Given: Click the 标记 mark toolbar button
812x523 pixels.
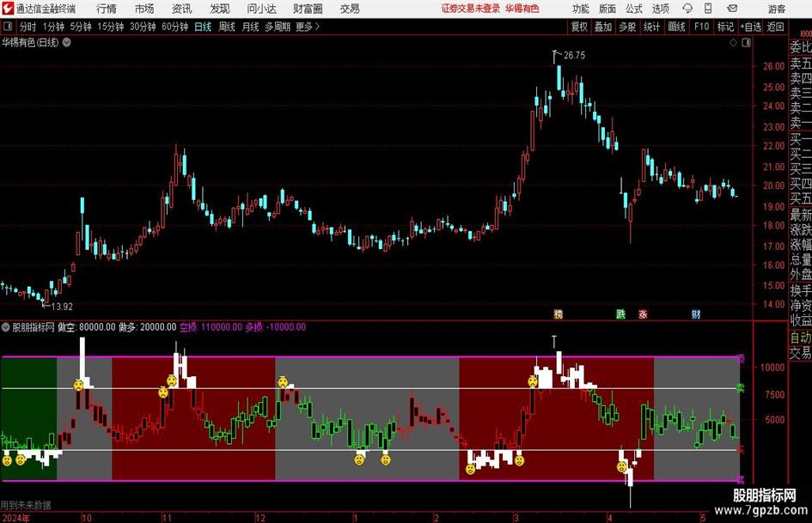Looking at the screenshot, I should click(725, 27).
